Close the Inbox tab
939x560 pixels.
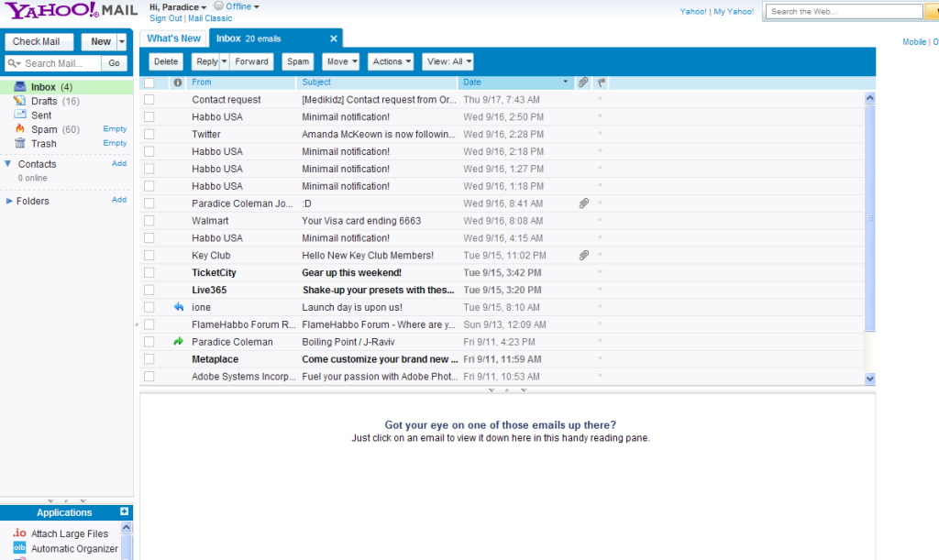tap(334, 38)
